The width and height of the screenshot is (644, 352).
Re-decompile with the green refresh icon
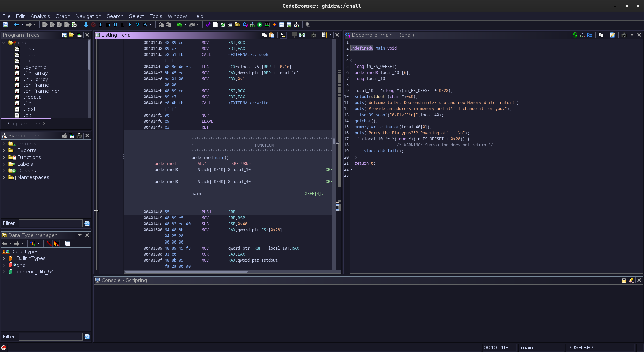pos(575,35)
